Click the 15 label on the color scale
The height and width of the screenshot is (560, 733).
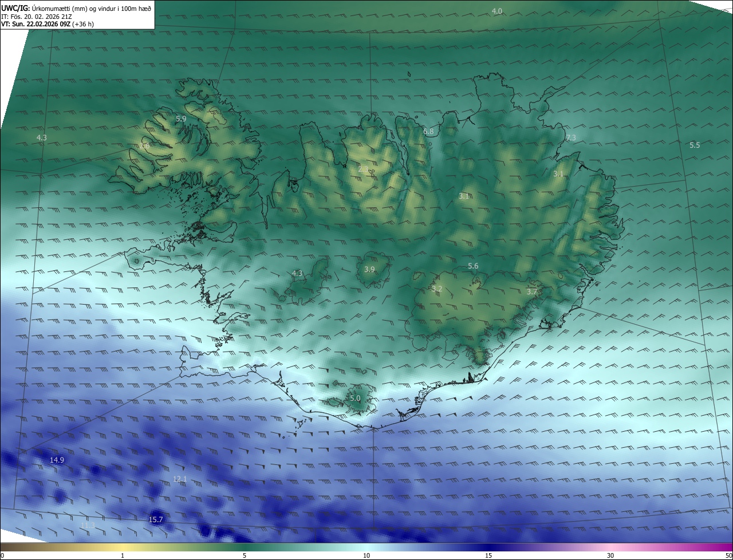(x=488, y=555)
